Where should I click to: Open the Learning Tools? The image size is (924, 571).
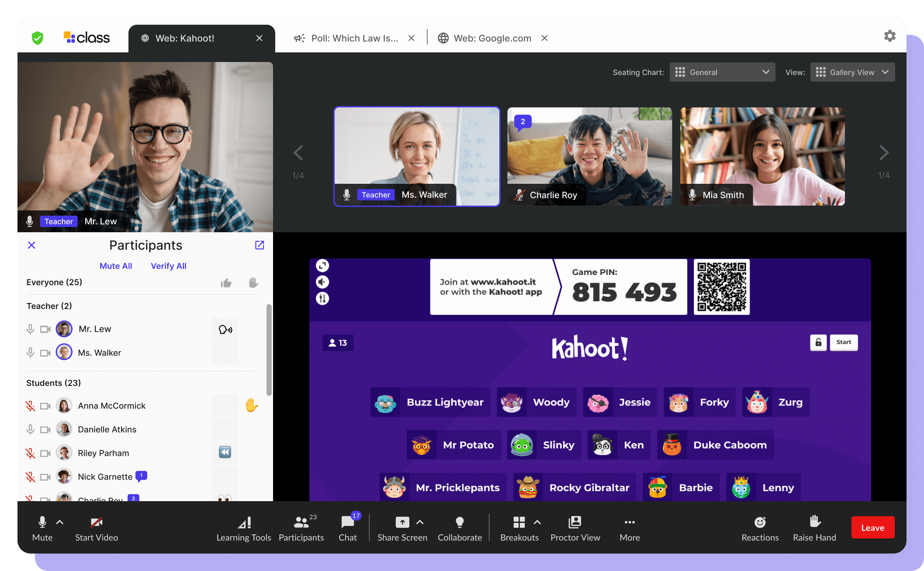pyautogui.click(x=244, y=528)
